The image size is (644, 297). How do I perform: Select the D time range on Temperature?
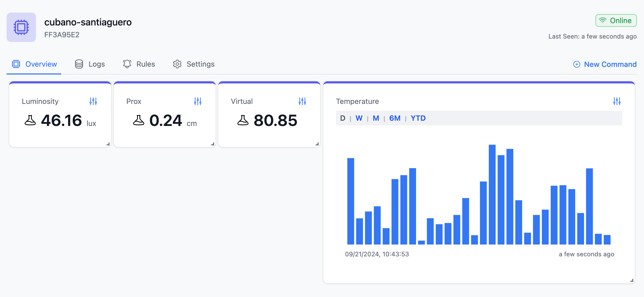342,118
